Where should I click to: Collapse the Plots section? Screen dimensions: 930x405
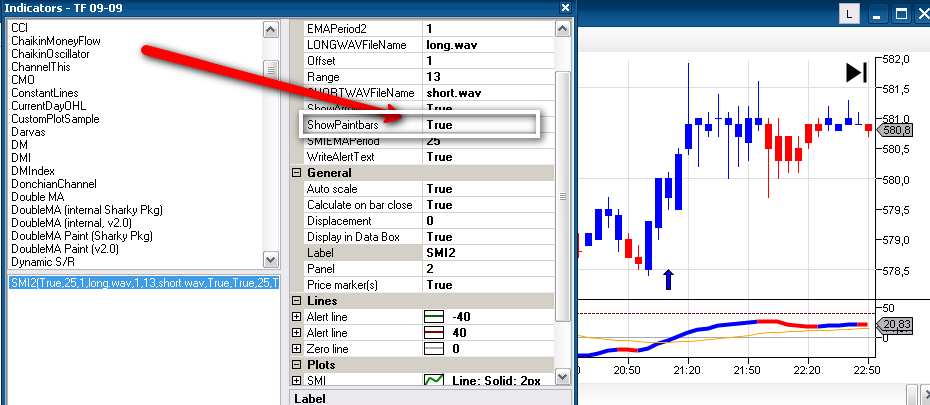tap(296, 365)
